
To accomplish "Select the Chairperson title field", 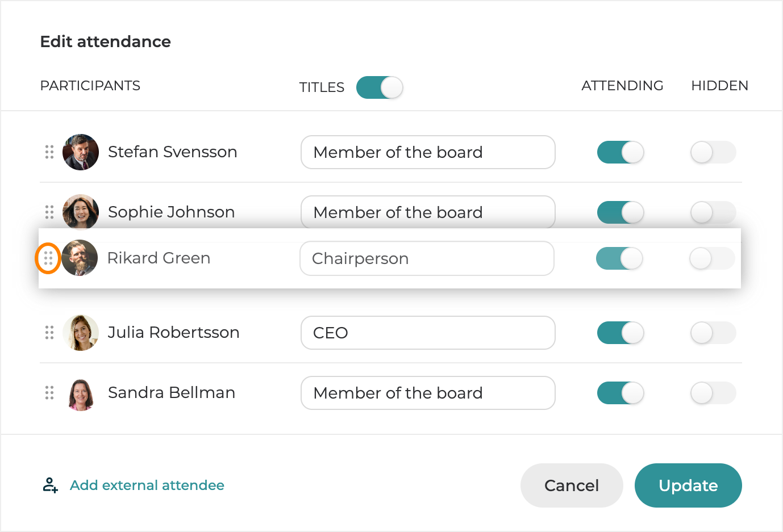I will 426,259.
